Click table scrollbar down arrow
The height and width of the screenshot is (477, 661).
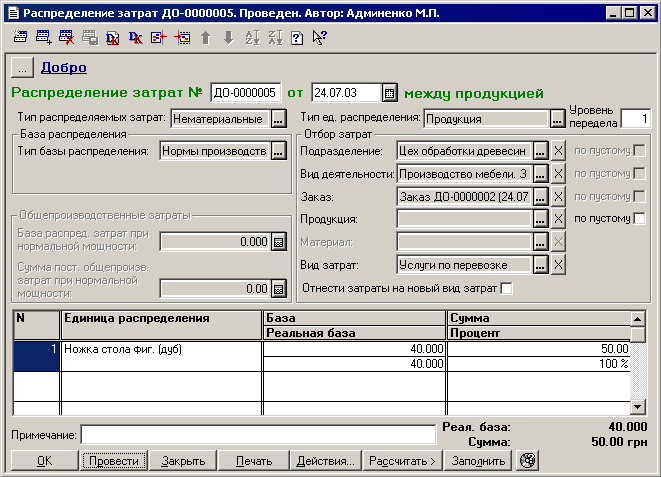pyautogui.click(x=637, y=407)
